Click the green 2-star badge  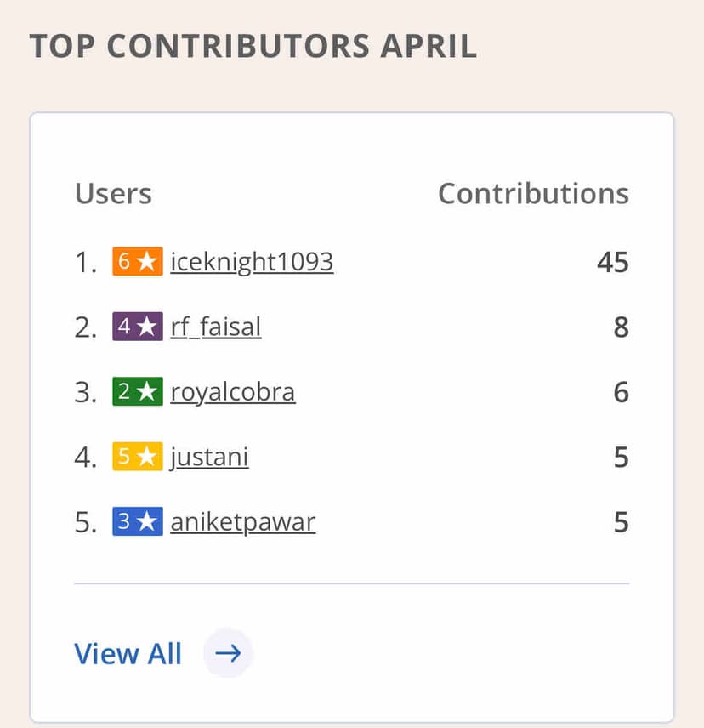click(137, 392)
